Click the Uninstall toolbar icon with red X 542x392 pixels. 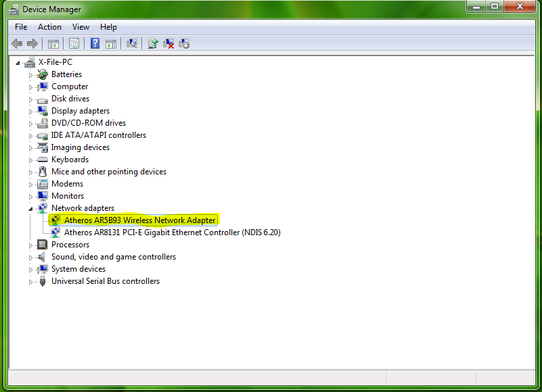[x=168, y=43]
